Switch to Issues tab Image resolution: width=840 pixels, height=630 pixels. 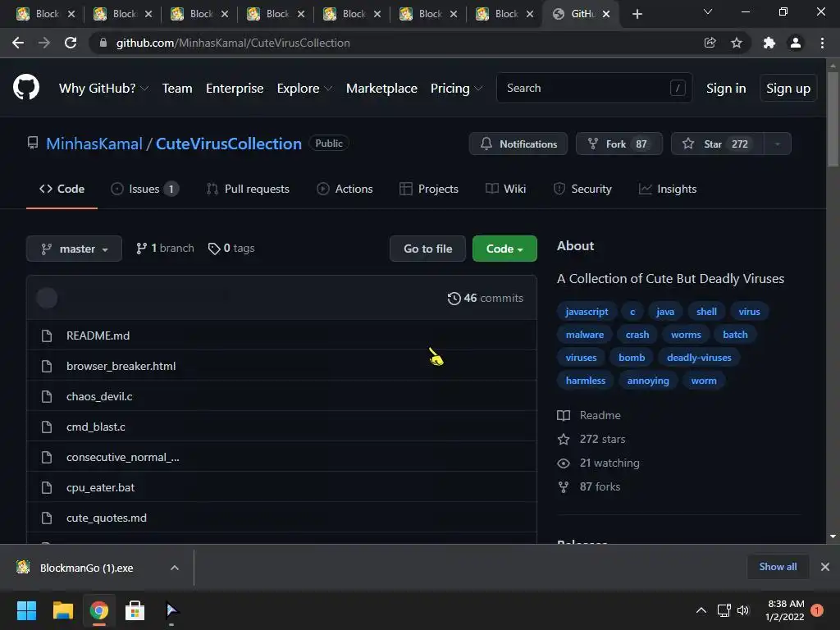(x=144, y=189)
